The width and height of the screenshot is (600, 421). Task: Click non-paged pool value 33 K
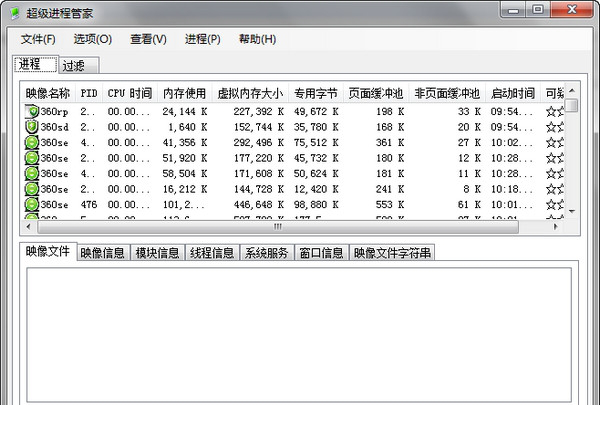(x=469, y=111)
